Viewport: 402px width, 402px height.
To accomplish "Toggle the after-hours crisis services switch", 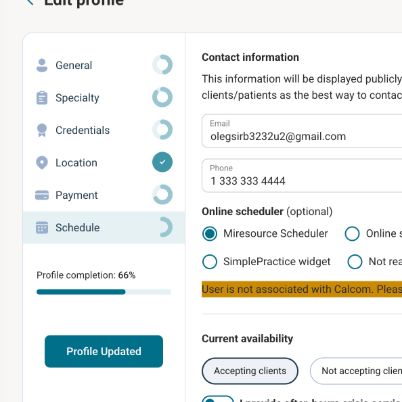I will pyautogui.click(x=218, y=399).
